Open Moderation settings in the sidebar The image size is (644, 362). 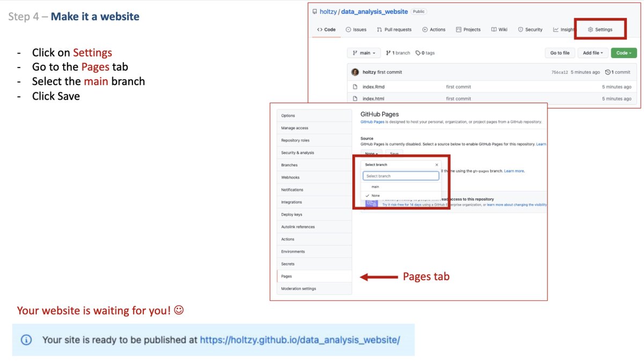pos(314,289)
